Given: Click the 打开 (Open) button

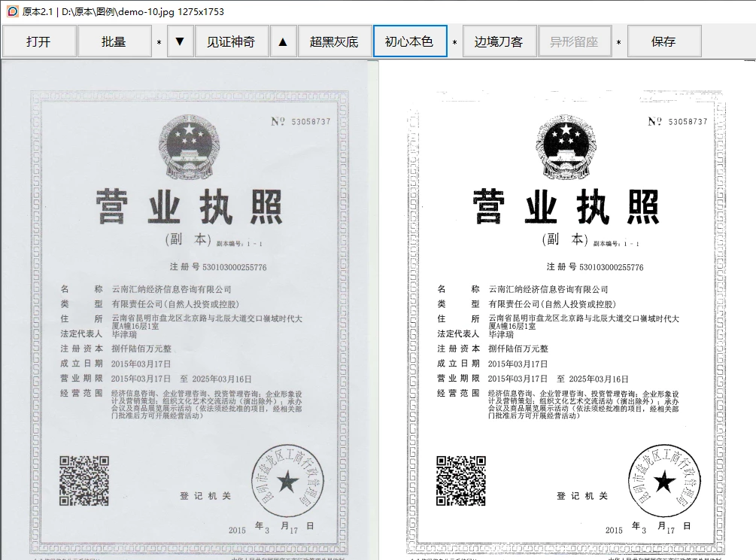Looking at the screenshot, I should tap(38, 41).
